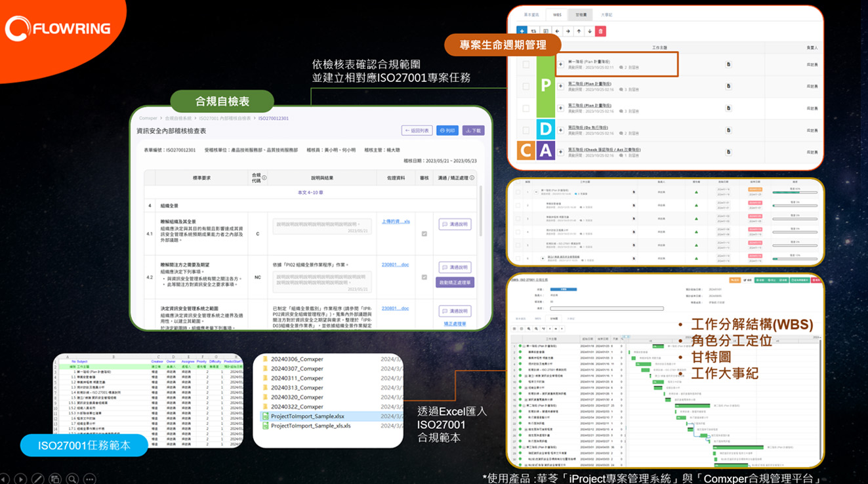Open see-all-slides icon in slideshow controls
The height and width of the screenshot is (484, 868).
point(56,479)
